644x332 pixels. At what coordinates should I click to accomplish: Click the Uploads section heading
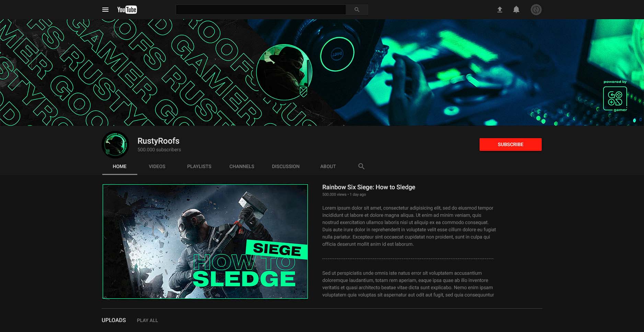coord(114,320)
